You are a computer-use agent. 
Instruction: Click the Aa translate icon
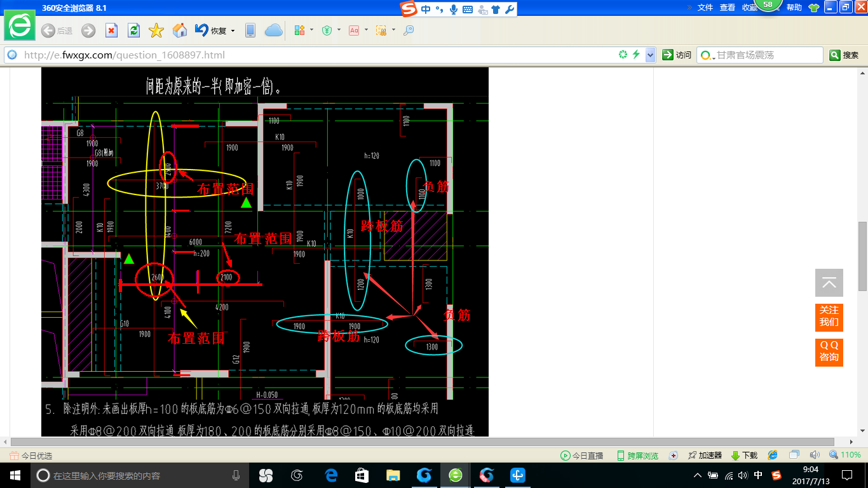point(354,30)
